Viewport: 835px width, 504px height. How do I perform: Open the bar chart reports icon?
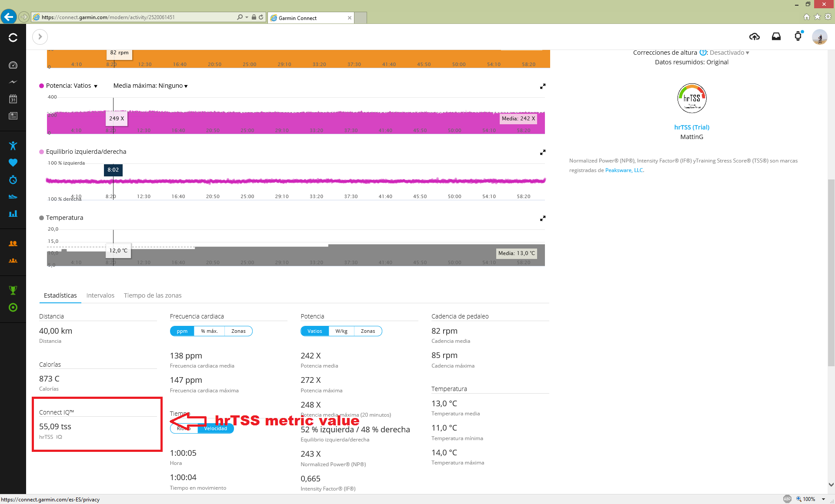13,213
